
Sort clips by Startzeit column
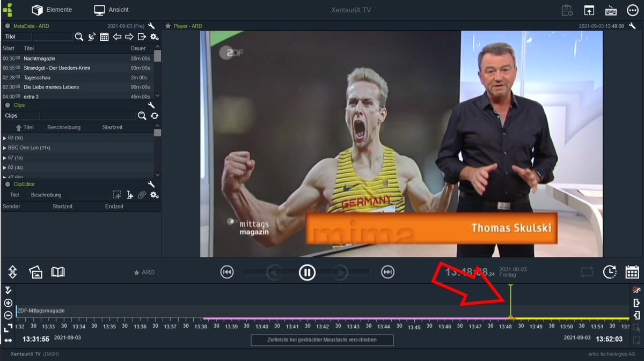(x=112, y=128)
